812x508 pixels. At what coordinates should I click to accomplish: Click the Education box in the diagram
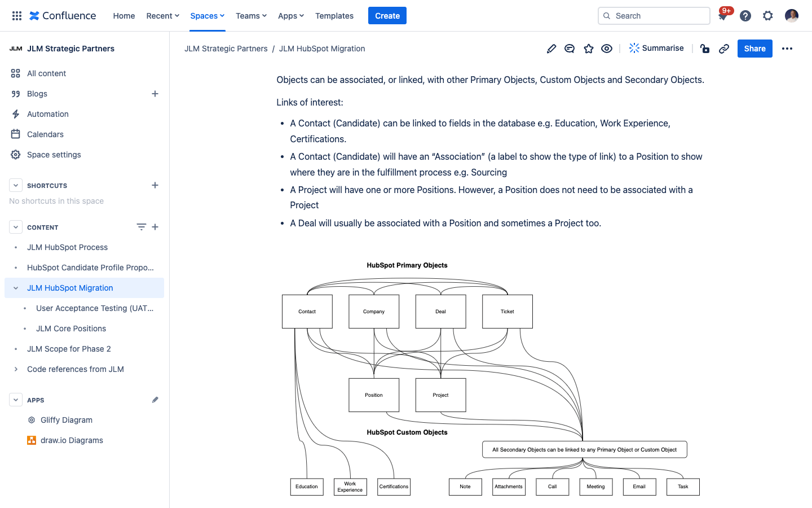(307, 487)
